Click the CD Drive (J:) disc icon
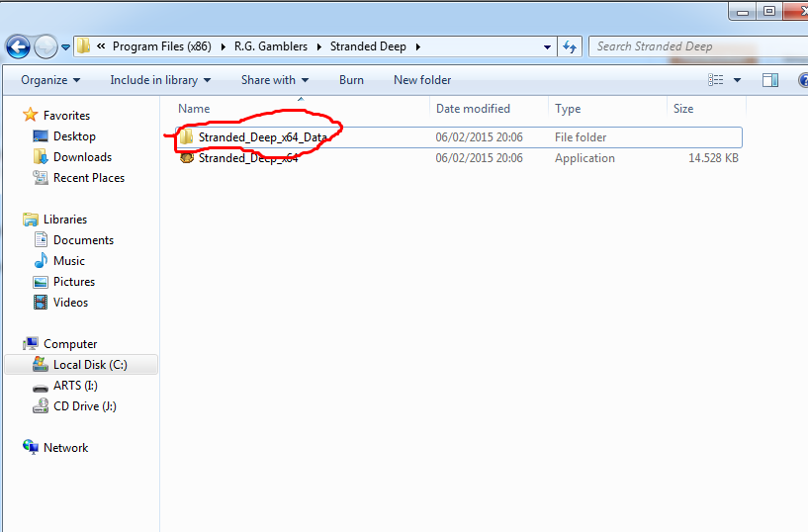This screenshot has width=808, height=532. click(41, 405)
